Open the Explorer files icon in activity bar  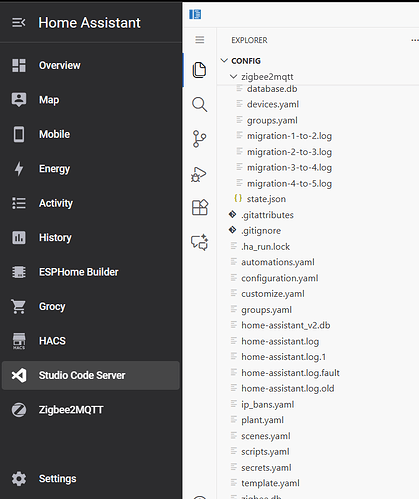click(199, 70)
